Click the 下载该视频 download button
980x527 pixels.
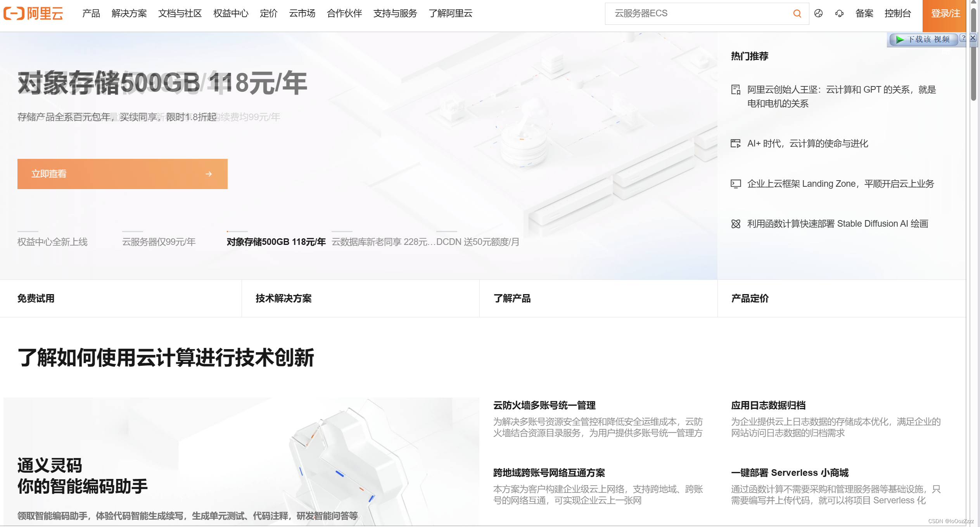(x=923, y=40)
